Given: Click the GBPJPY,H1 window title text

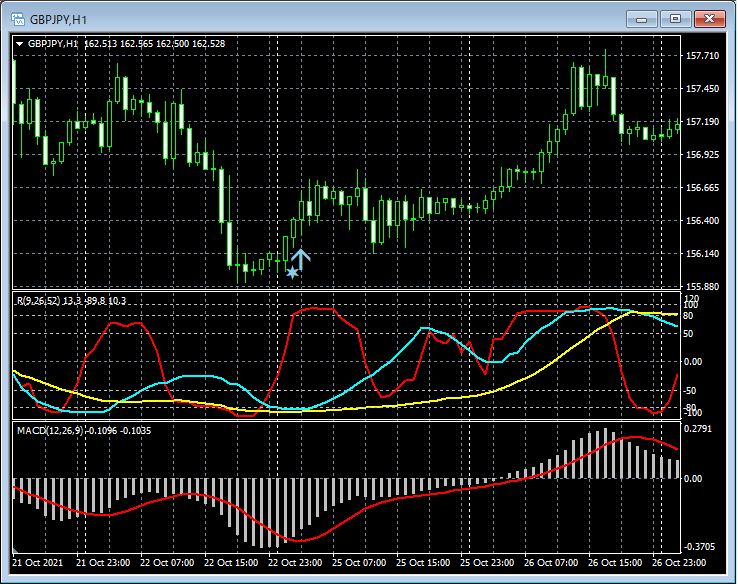Looking at the screenshot, I should (x=58, y=18).
